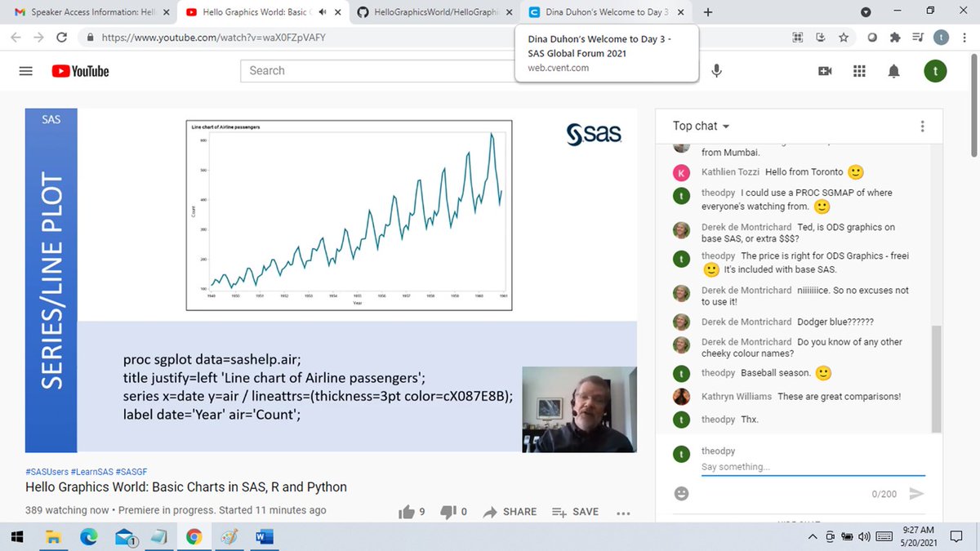Open the chat emoji picker
This screenshot has height=551, width=980.
tap(681, 494)
